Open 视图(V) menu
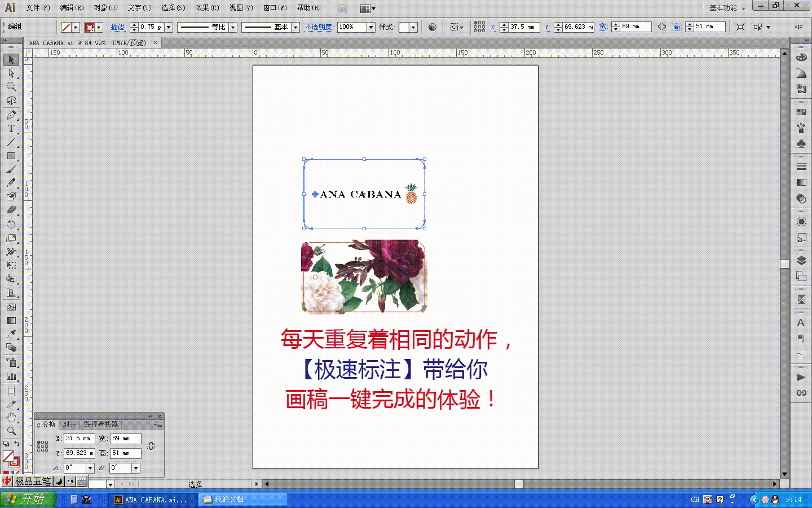 point(241,8)
